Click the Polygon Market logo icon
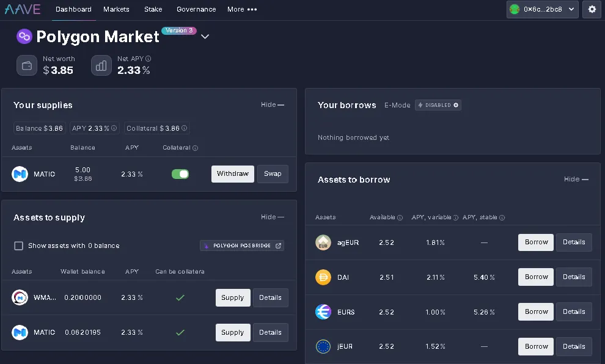This screenshot has width=605, height=364. (x=24, y=37)
